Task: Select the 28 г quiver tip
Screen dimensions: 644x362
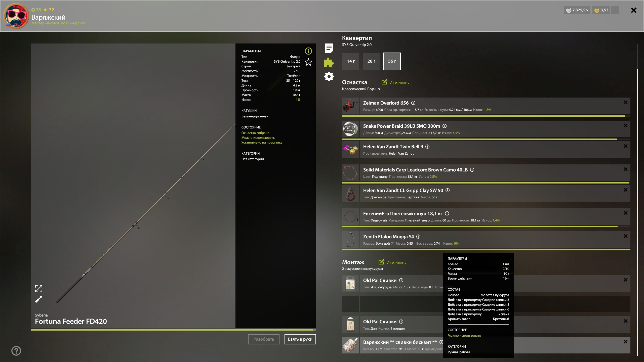Action: pyautogui.click(x=371, y=61)
